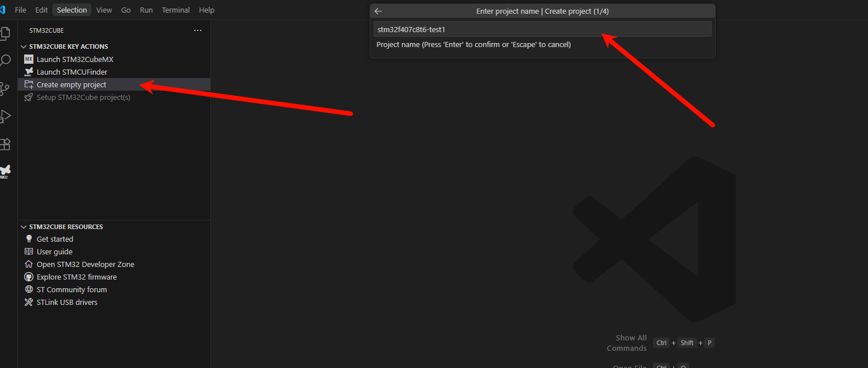
Task: Collapse the STM32CUBE RESOURCES section
Action: pyautogui.click(x=24, y=227)
